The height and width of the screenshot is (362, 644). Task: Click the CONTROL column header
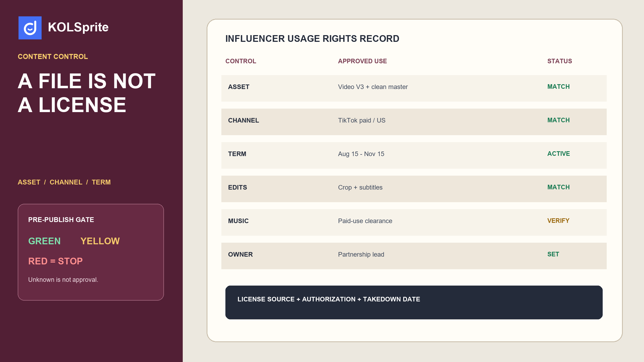click(241, 61)
